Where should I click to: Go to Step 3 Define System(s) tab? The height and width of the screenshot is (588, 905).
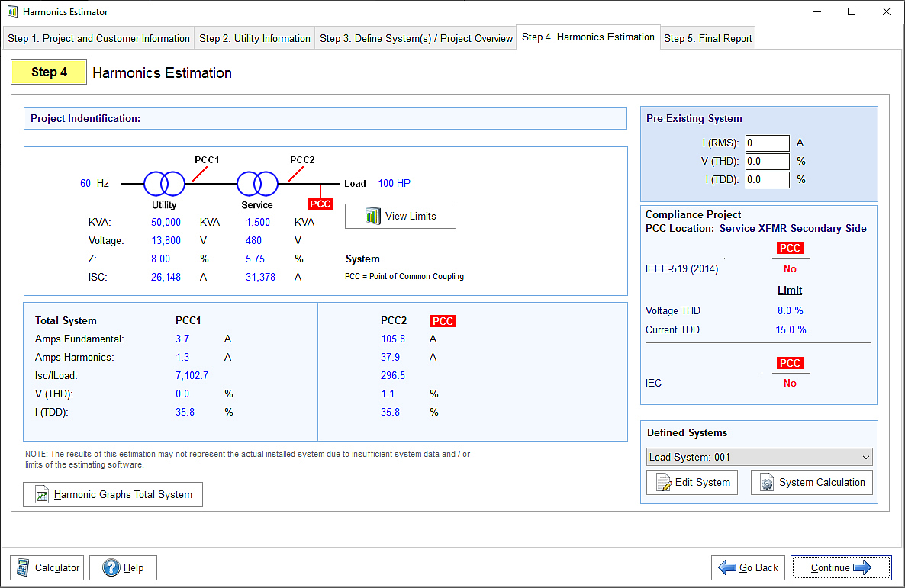click(x=416, y=38)
